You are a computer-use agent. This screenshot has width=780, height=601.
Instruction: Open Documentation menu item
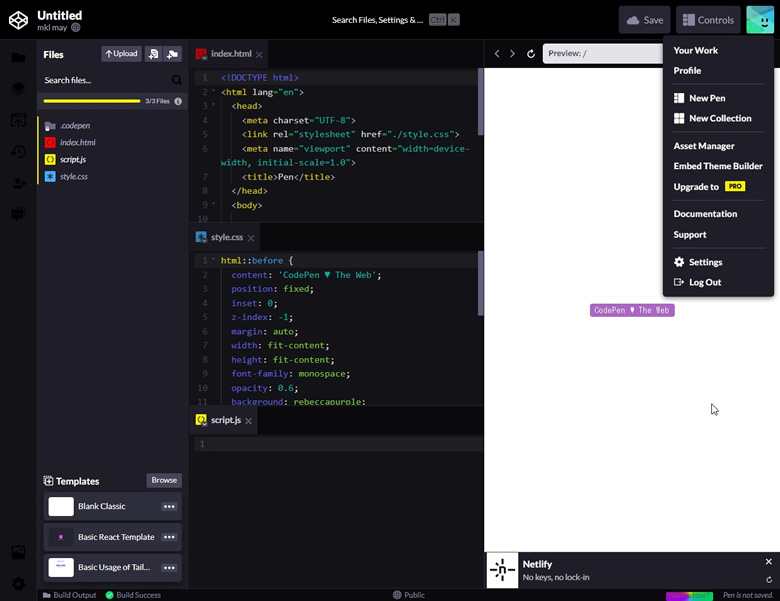[x=705, y=214]
